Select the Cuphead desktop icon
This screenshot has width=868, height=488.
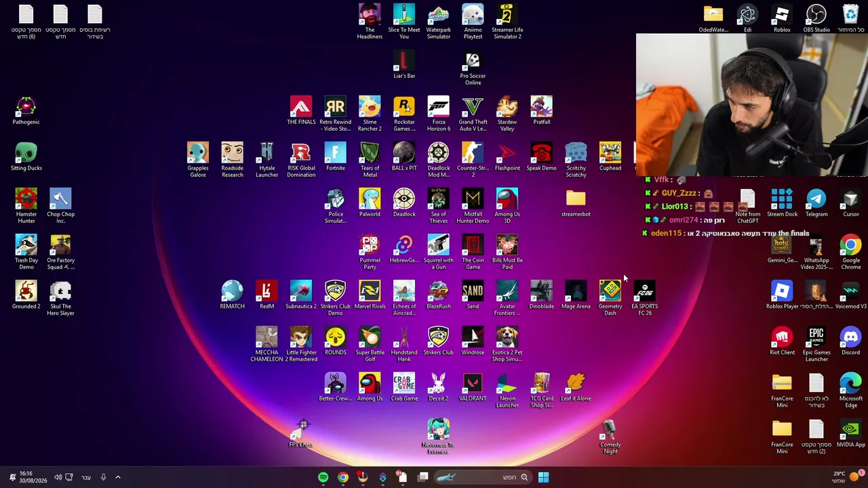[610, 157]
